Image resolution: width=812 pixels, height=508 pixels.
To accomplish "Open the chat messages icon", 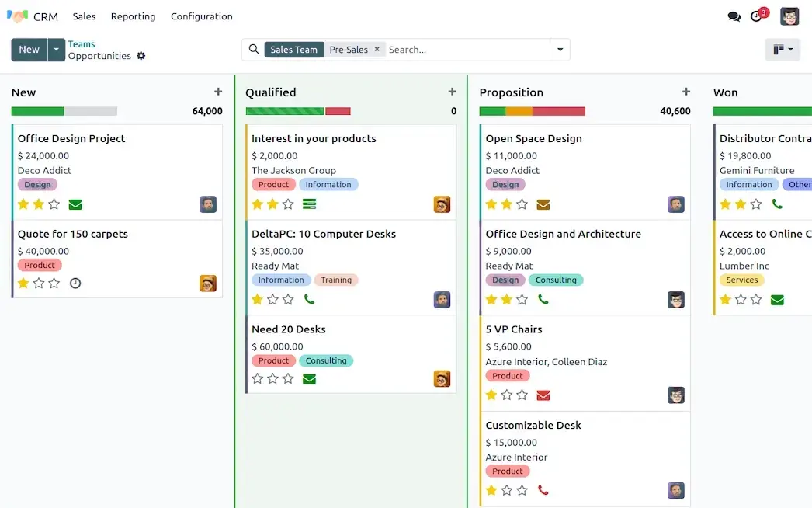I will point(734,16).
